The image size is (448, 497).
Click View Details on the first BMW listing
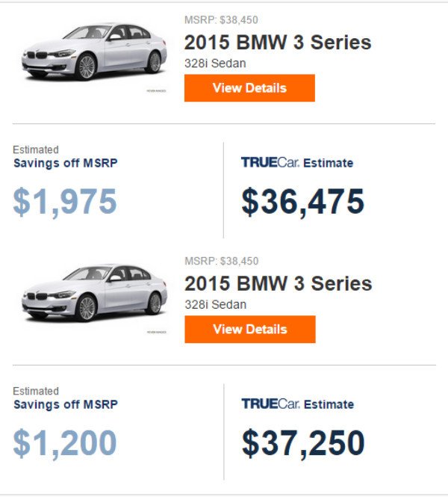point(249,88)
